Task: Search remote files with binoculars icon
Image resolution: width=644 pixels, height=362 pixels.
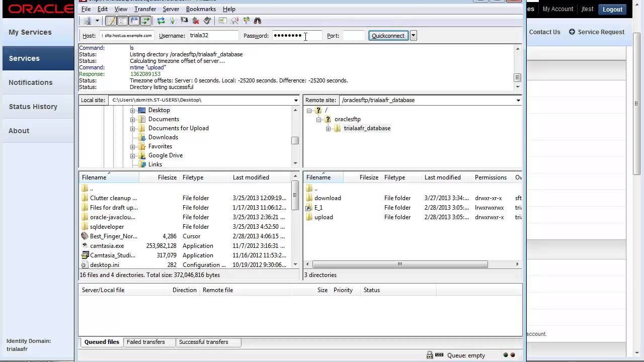Action: tap(258, 21)
